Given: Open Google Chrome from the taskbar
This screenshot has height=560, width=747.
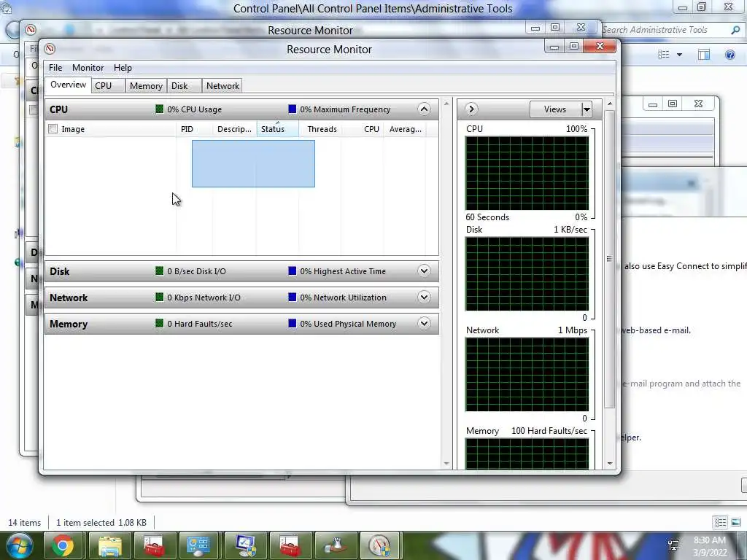Looking at the screenshot, I should click(x=63, y=545).
